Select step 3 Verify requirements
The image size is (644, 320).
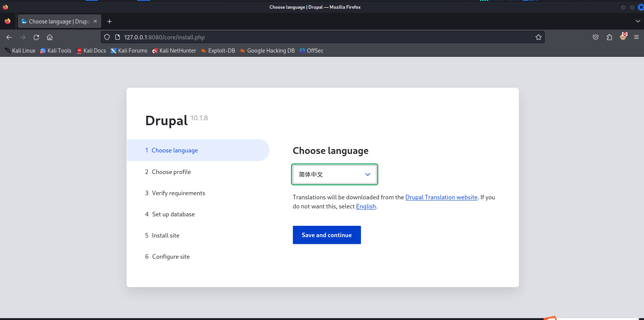pyautogui.click(x=175, y=193)
